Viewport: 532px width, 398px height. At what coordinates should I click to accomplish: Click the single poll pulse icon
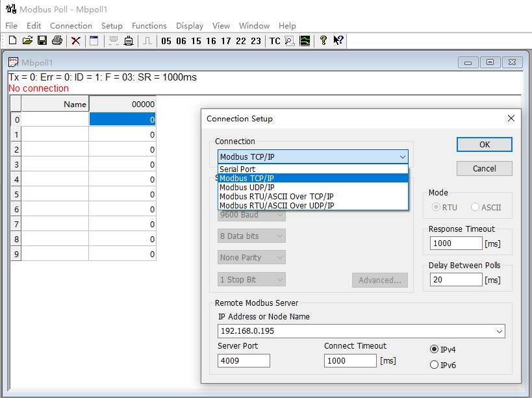click(147, 41)
